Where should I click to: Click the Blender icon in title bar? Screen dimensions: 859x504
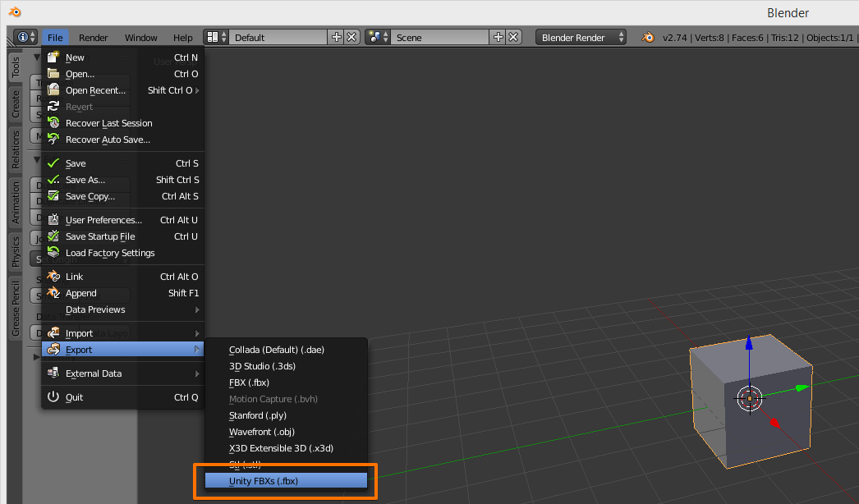(15, 11)
